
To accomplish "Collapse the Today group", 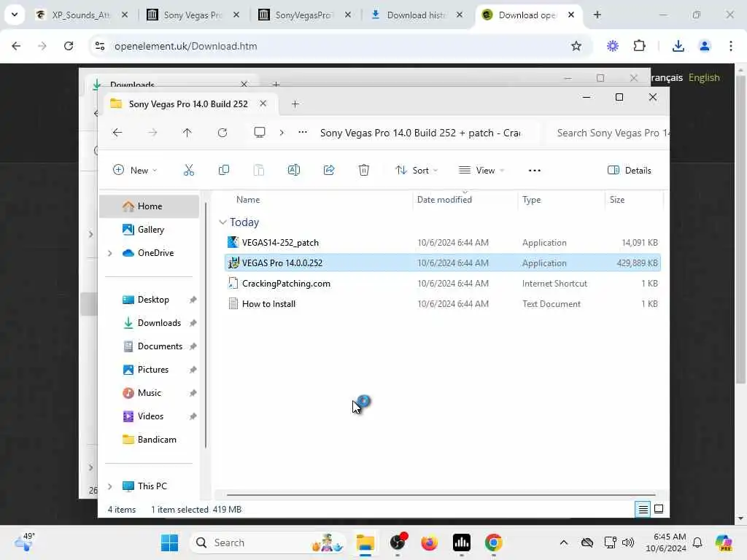I will tap(222, 222).
